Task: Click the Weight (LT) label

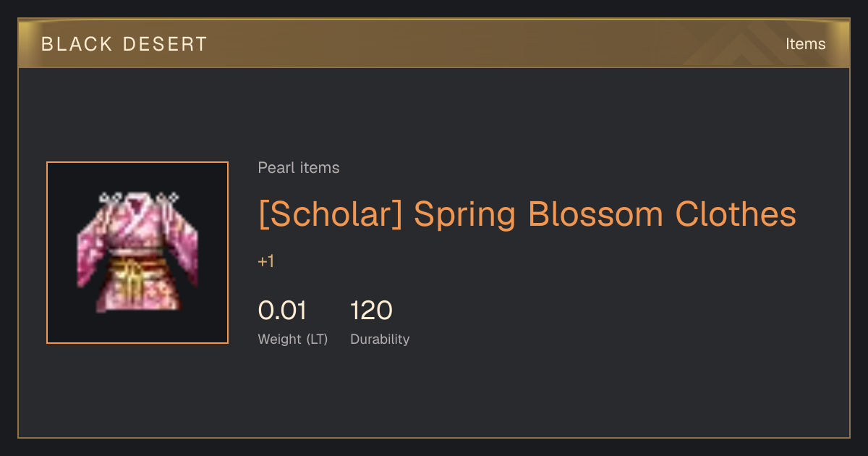Action: point(293,339)
